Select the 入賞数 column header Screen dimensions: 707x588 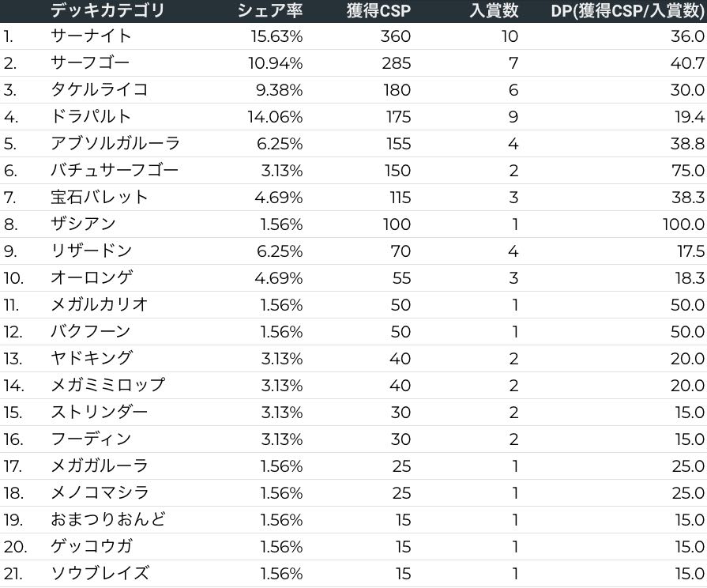494,10
